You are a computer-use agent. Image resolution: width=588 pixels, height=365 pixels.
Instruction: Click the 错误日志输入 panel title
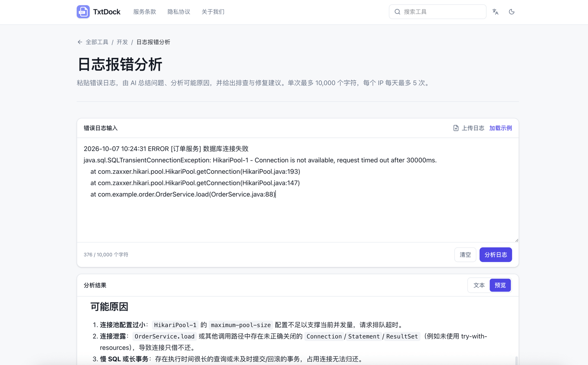pos(101,128)
